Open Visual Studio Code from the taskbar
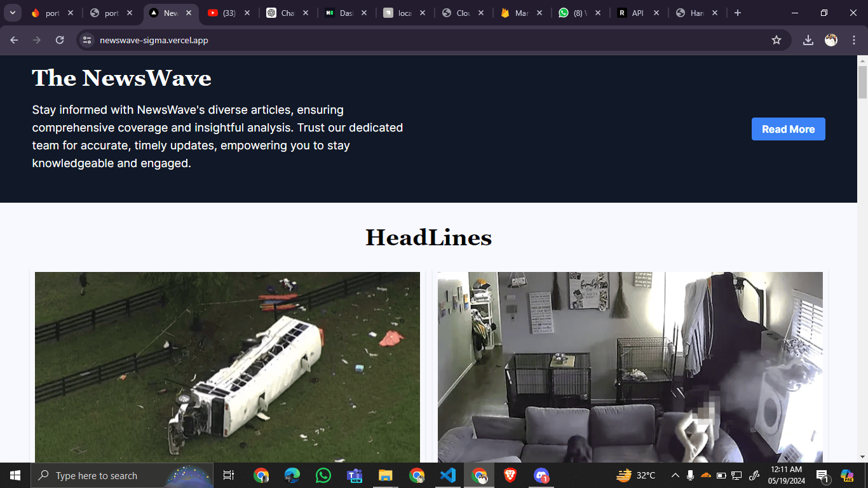The height and width of the screenshot is (488, 868). click(x=448, y=475)
